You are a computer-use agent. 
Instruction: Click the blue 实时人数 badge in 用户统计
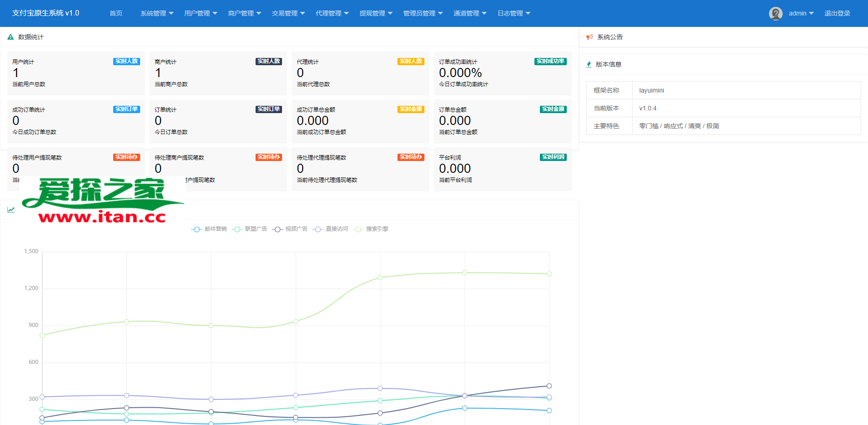click(126, 62)
